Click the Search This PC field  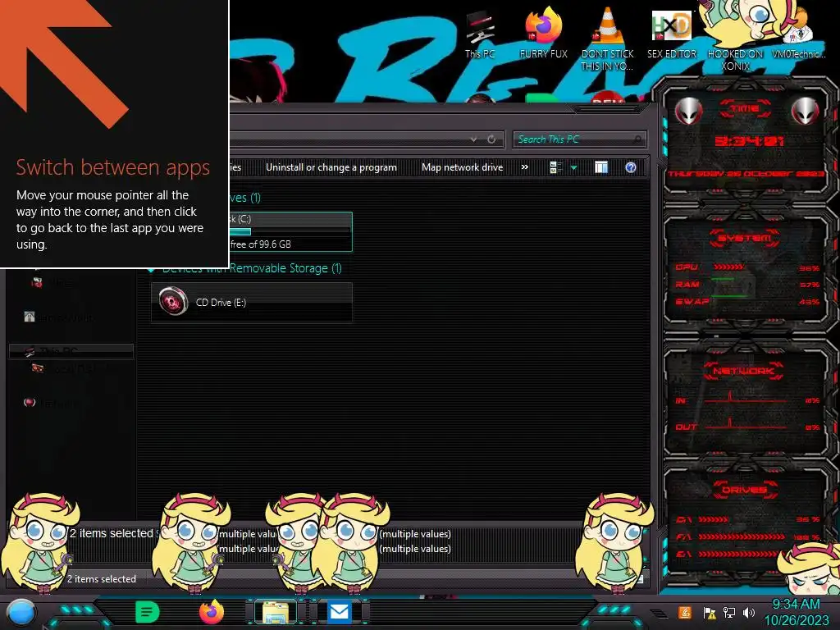579,139
